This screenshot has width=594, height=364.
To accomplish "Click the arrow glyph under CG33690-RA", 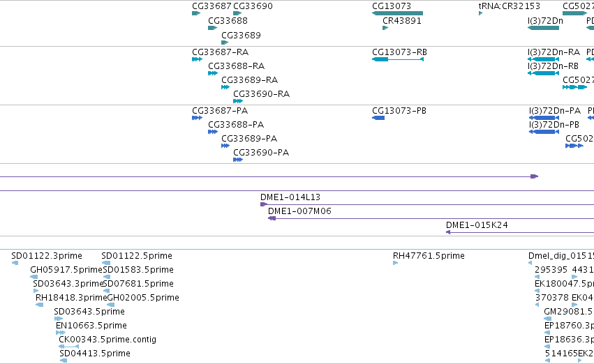I will coord(238,101).
